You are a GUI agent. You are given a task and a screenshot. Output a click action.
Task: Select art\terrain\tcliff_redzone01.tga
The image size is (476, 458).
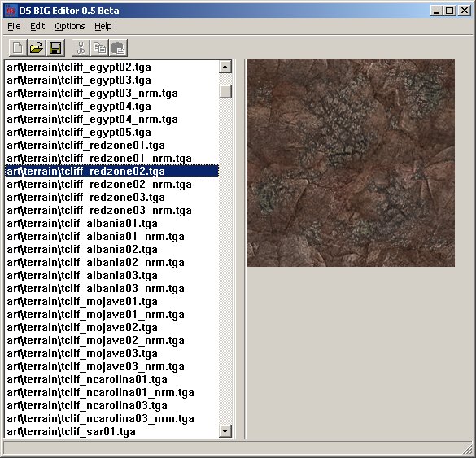pyautogui.click(x=111, y=146)
